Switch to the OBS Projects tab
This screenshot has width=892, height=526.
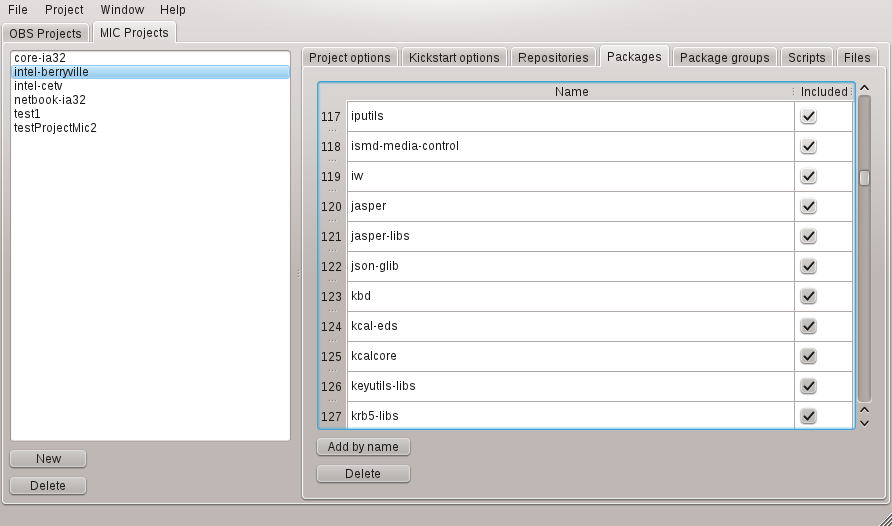[46, 34]
